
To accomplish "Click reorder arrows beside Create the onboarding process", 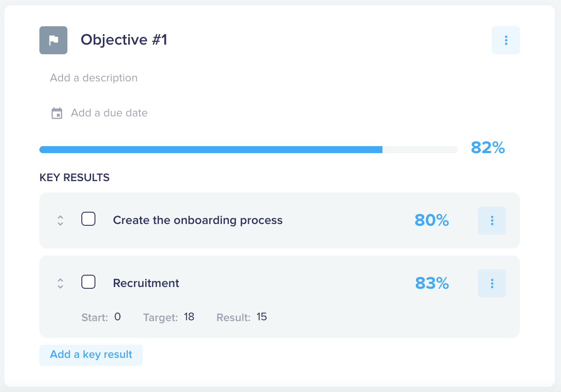I will point(60,220).
